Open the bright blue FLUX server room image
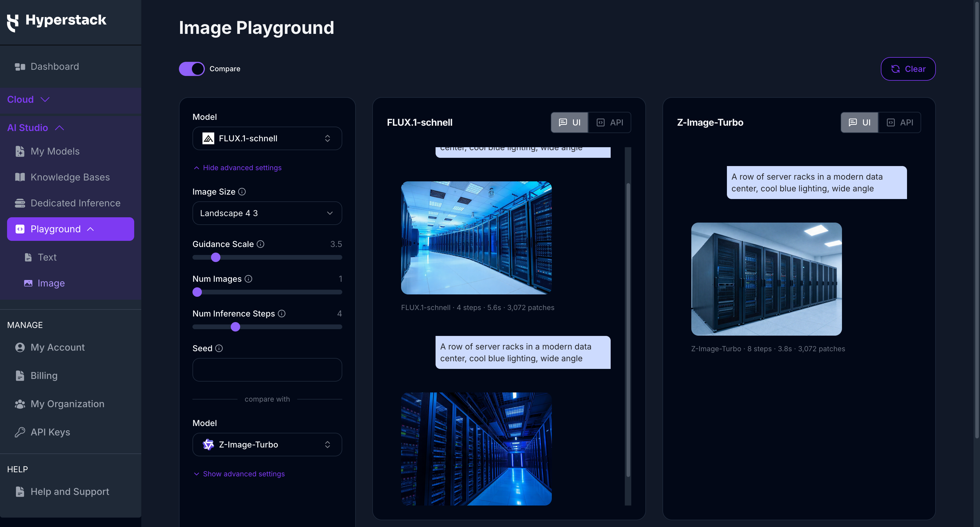 tap(476, 238)
